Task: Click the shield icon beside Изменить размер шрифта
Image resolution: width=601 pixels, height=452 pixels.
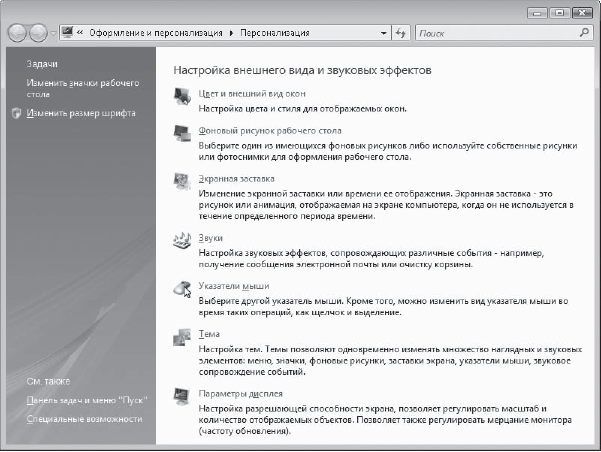Action: (16, 113)
